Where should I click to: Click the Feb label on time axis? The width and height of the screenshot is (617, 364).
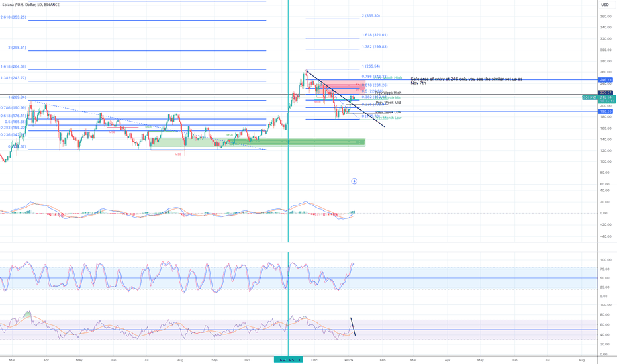(x=383, y=360)
